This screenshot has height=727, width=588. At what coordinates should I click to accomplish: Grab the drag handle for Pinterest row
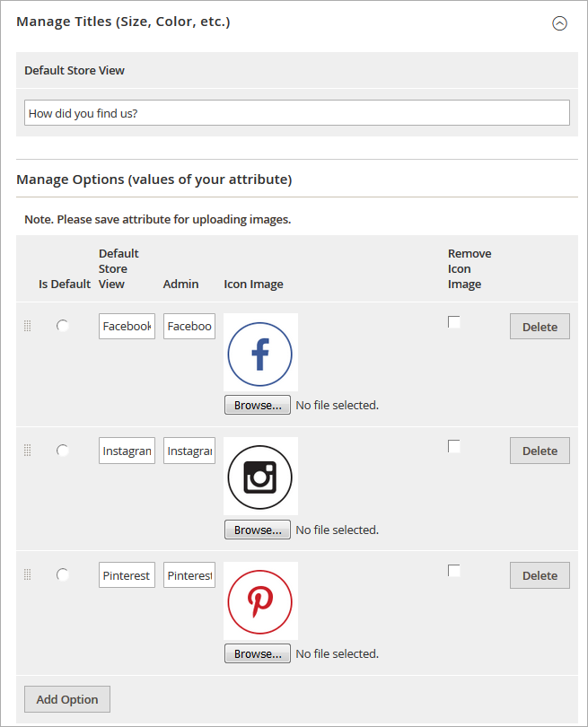(x=27, y=575)
